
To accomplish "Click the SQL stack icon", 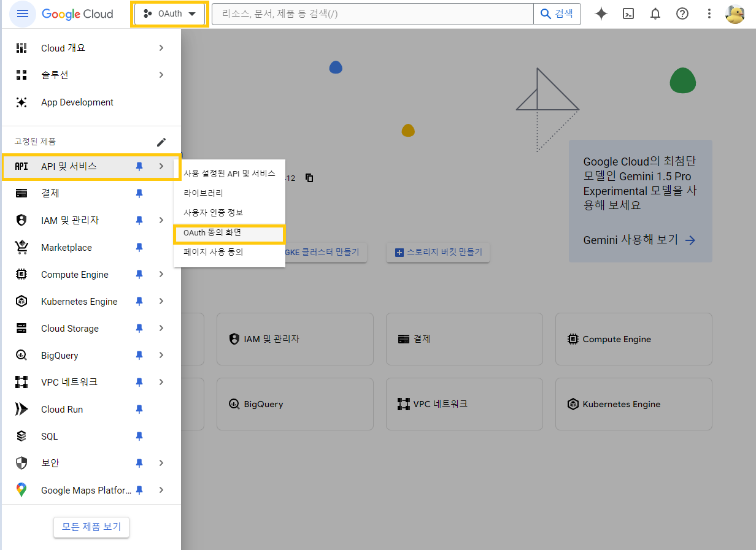I will coord(21,436).
